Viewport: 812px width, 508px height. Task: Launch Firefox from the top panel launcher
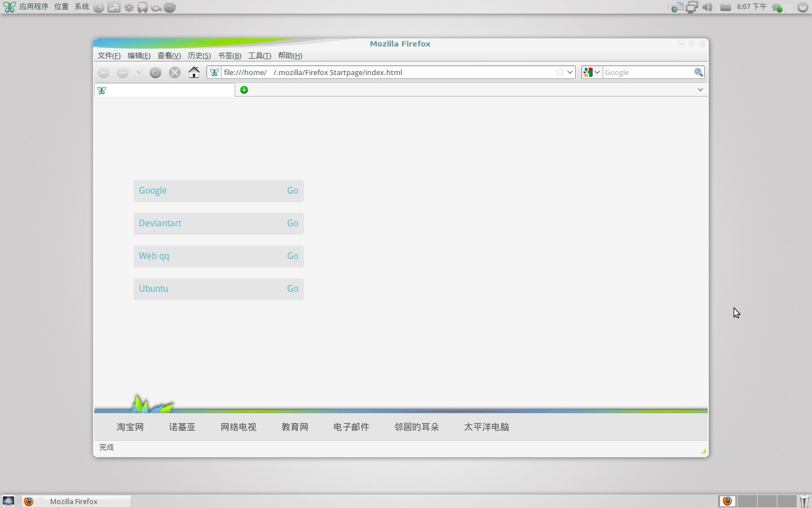click(99, 7)
